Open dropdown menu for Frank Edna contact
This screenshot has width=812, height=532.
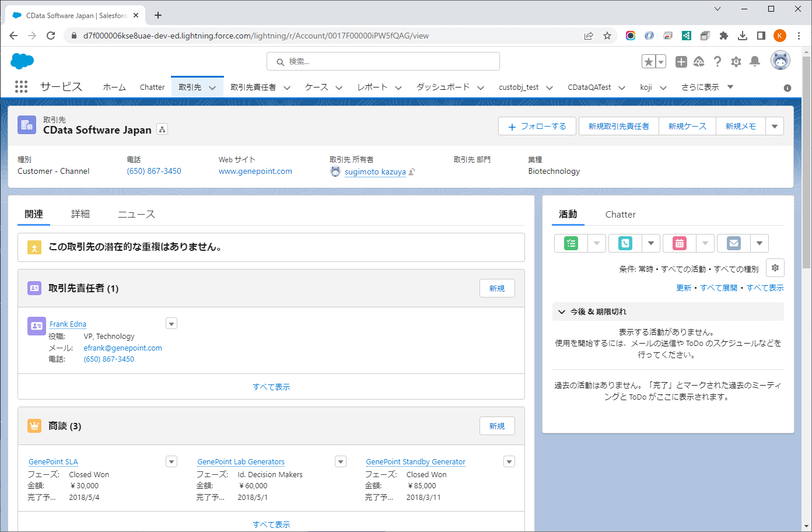[x=171, y=324]
